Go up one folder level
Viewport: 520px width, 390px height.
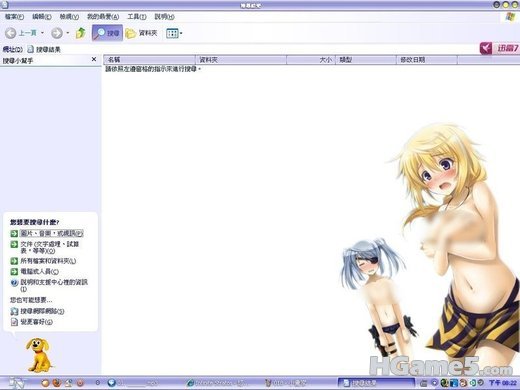click(x=80, y=33)
